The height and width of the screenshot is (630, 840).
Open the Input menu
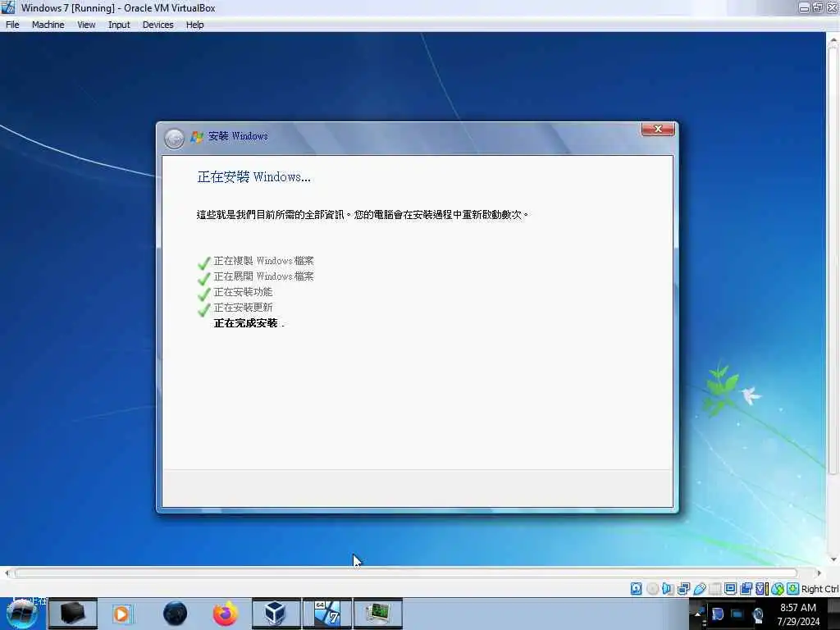tap(119, 25)
